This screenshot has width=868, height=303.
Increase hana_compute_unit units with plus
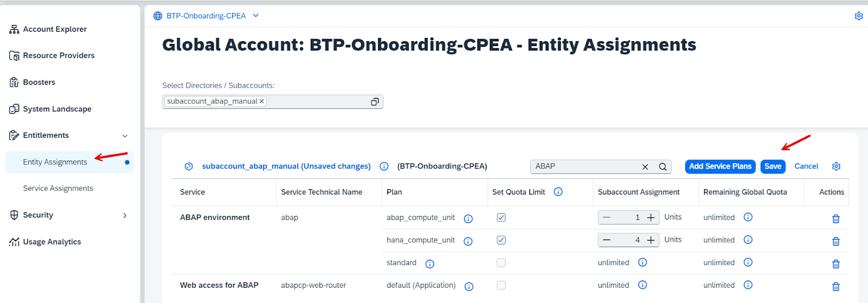651,240
